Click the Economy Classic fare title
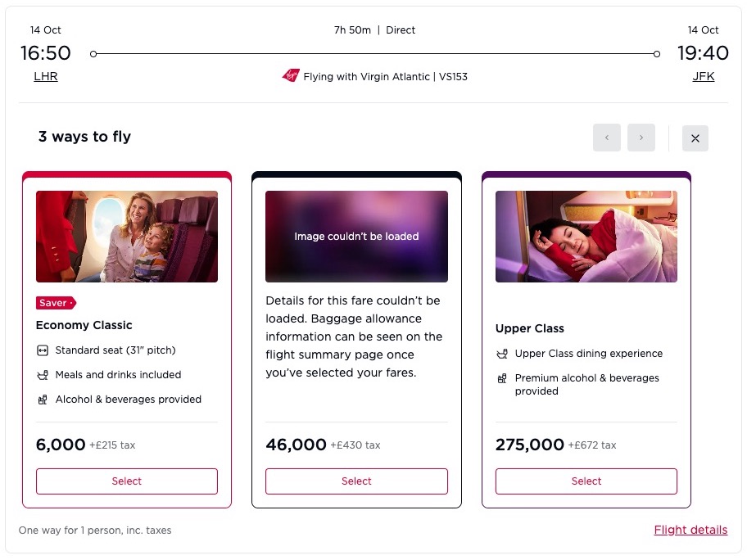This screenshot has height=560, width=747. [x=84, y=325]
